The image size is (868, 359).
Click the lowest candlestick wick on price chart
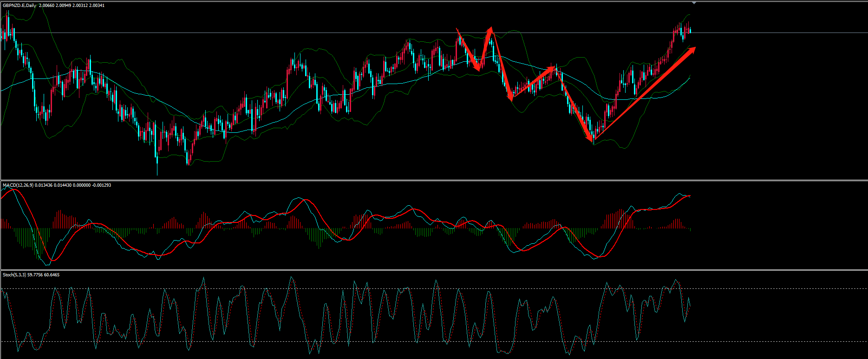click(x=157, y=172)
